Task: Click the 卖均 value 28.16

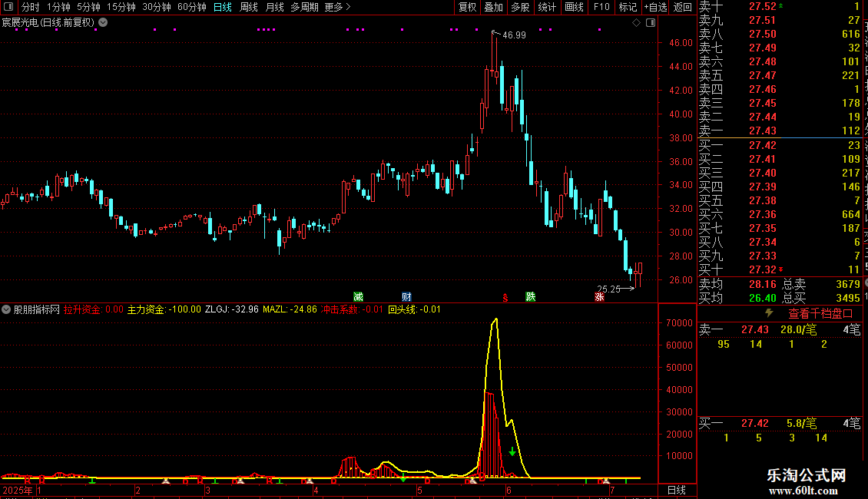Action: click(762, 284)
